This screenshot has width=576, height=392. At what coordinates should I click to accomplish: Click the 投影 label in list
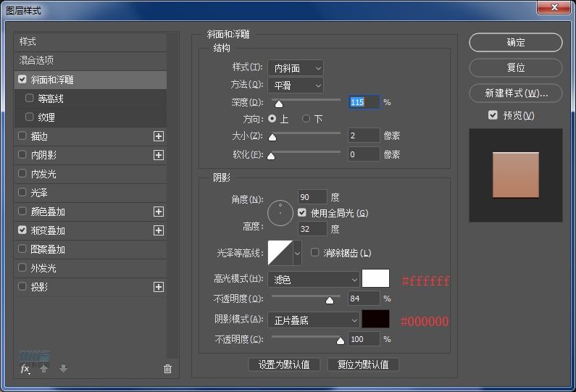tap(39, 287)
